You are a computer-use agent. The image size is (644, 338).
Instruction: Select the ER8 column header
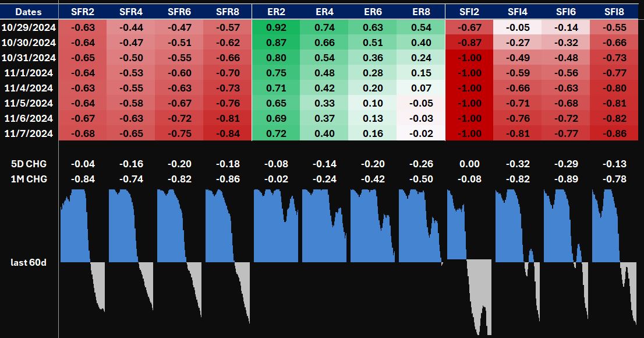pyautogui.click(x=421, y=12)
